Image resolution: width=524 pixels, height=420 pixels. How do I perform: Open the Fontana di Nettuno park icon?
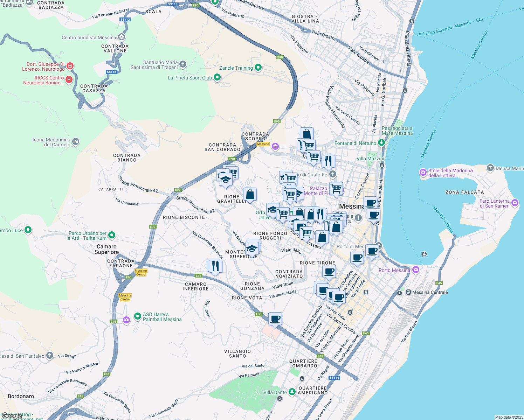click(381, 142)
